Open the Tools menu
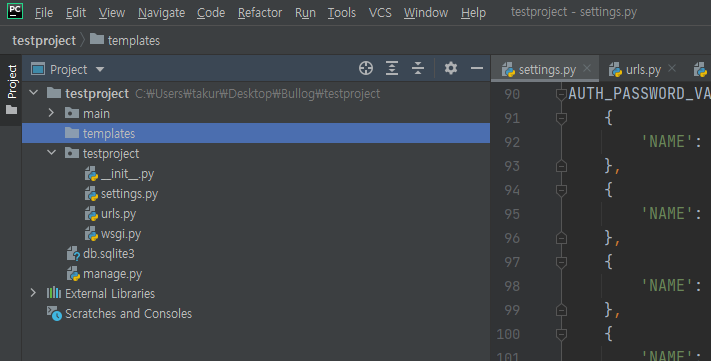The height and width of the screenshot is (361, 711). tap(341, 13)
